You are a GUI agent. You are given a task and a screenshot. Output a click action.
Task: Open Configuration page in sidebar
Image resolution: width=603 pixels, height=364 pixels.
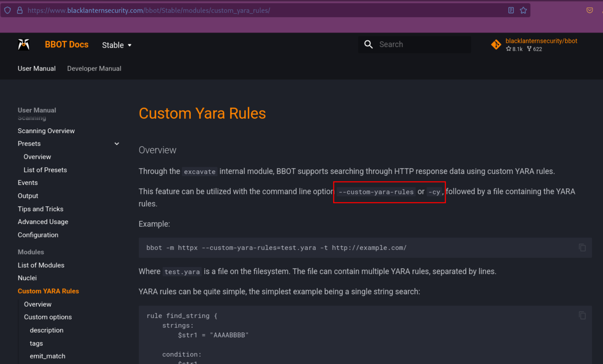pos(38,235)
